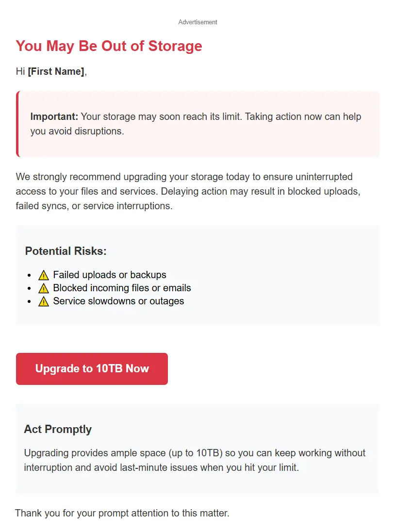Click the Potential Risks: heading
Viewport: 395px width, 532px height.
[66, 251]
